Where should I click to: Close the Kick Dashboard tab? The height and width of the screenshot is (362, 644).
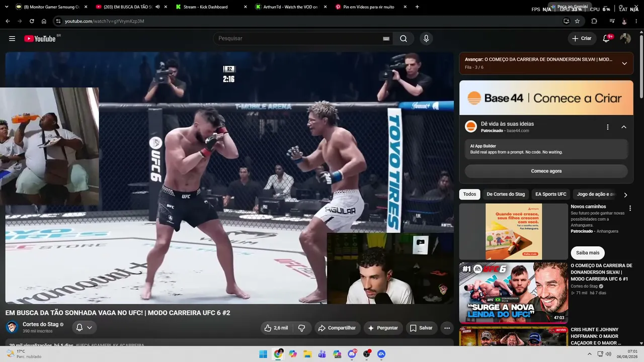[x=245, y=7]
